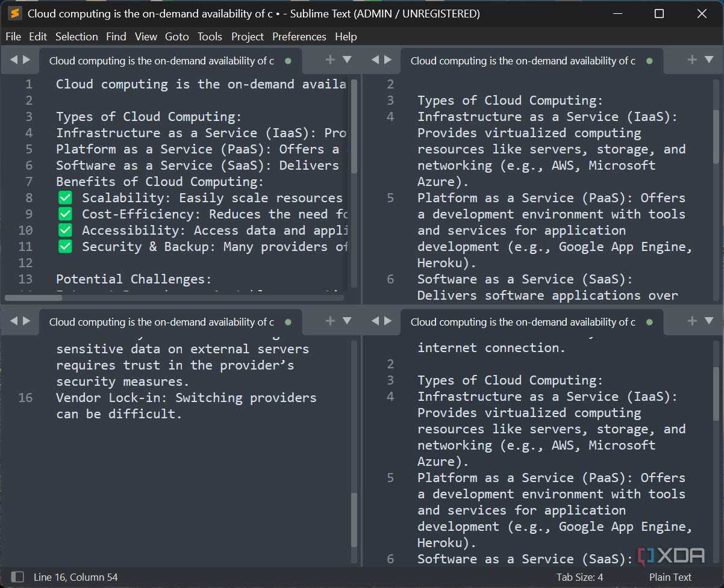The height and width of the screenshot is (588, 724).
Task: Open the Selection menu
Action: (76, 37)
